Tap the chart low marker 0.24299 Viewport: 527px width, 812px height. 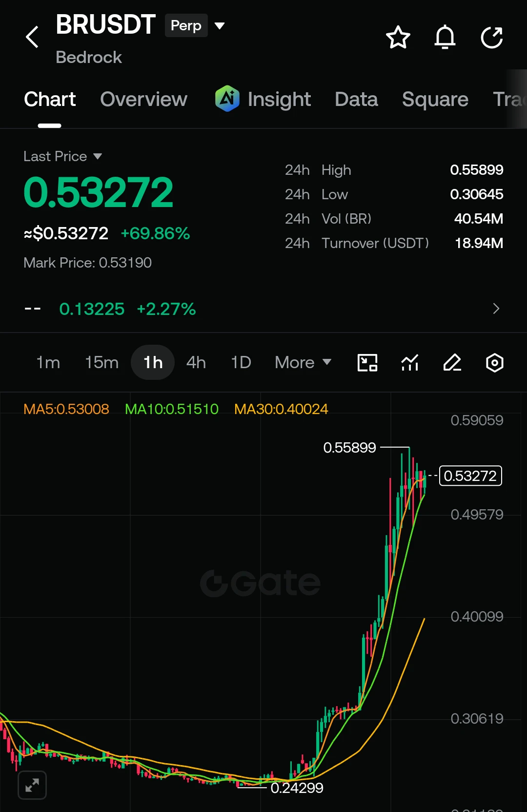pyautogui.click(x=297, y=788)
